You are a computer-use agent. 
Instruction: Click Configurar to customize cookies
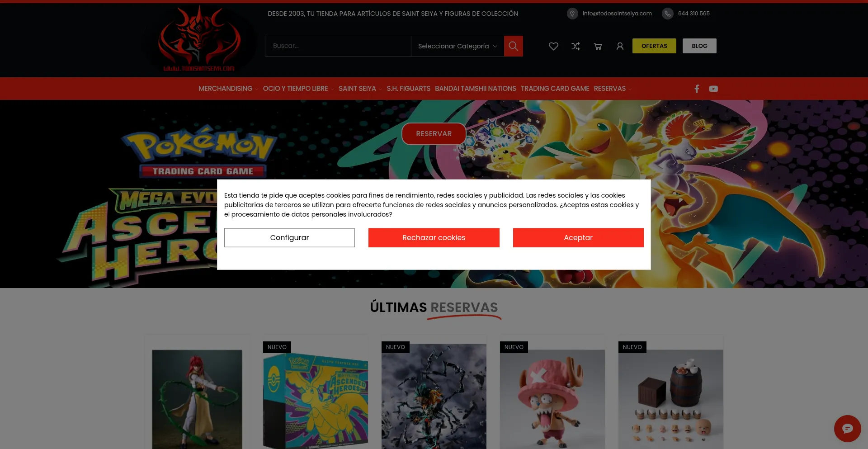[289, 238]
